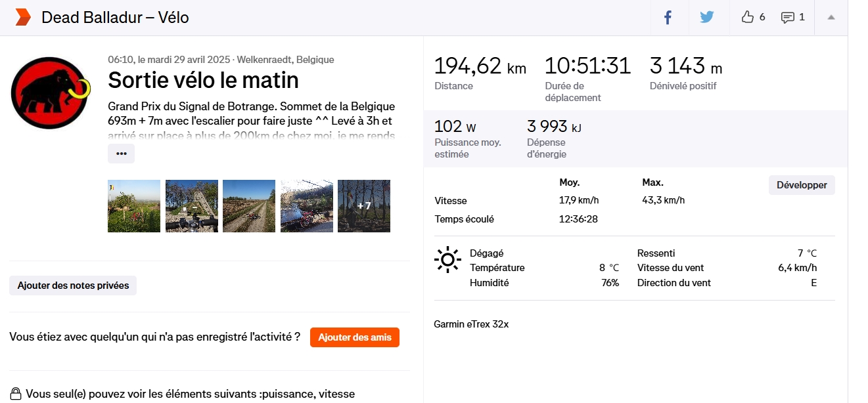Open the first ride photo thumbnail
The height and width of the screenshot is (403, 868).
coord(134,206)
